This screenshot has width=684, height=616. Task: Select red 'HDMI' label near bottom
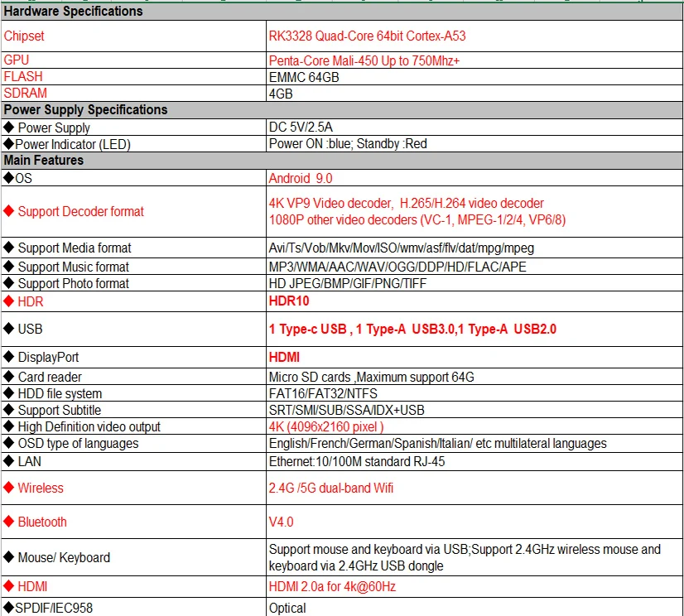(133, 587)
